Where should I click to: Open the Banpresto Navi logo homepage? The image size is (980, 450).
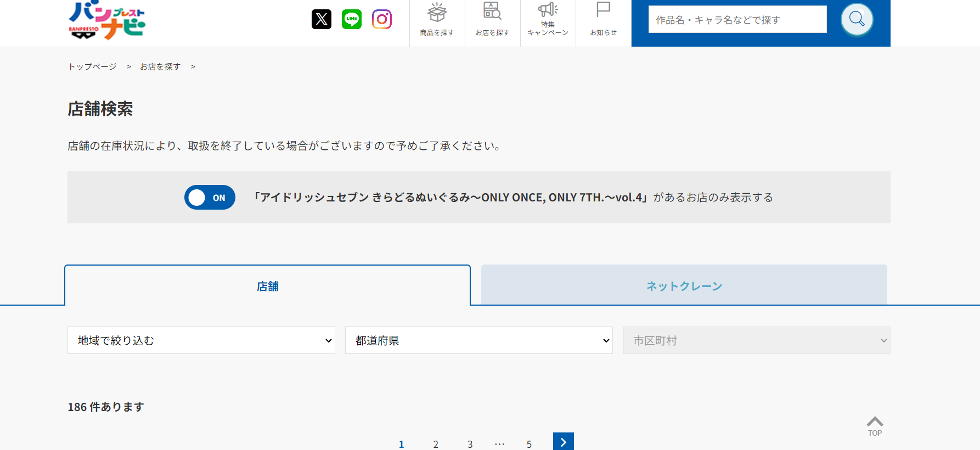pyautogui.click(x=107, y=20)
